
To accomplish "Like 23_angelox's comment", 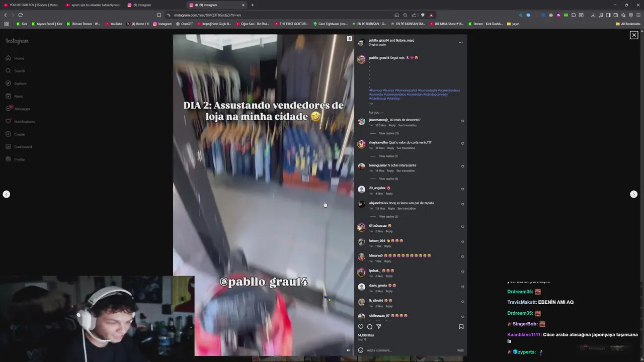I will click(462, 190).
